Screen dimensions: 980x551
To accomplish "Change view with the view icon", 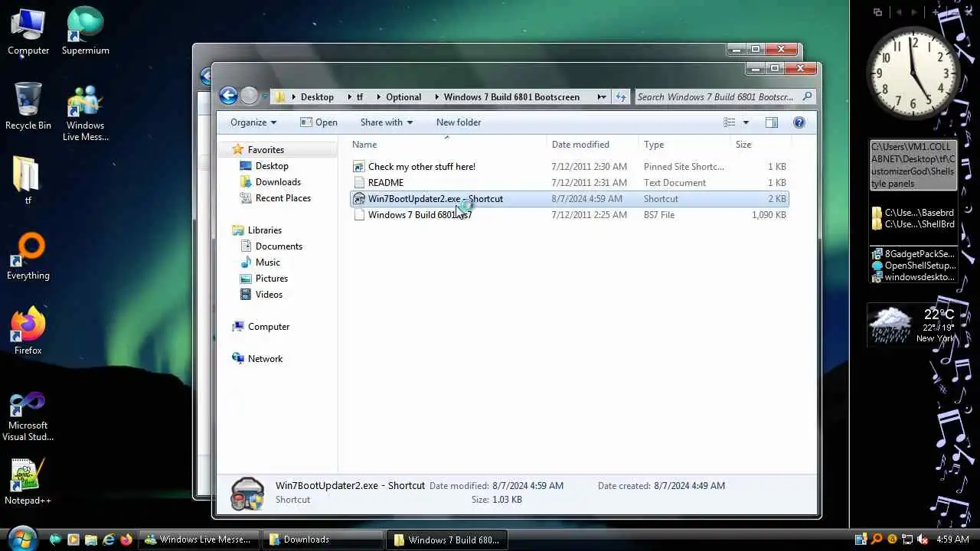I will point(730,122).
